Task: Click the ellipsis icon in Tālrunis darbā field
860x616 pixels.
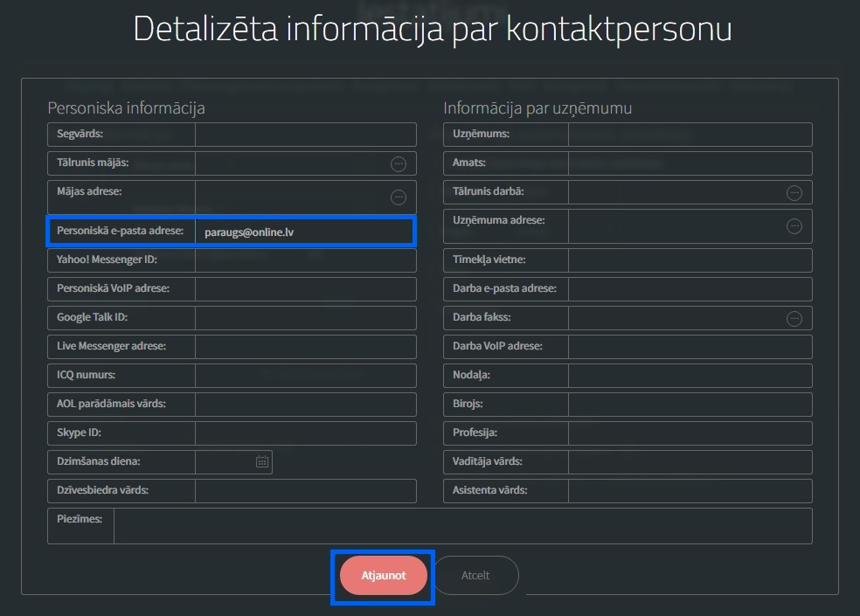Action: [794, 192]
